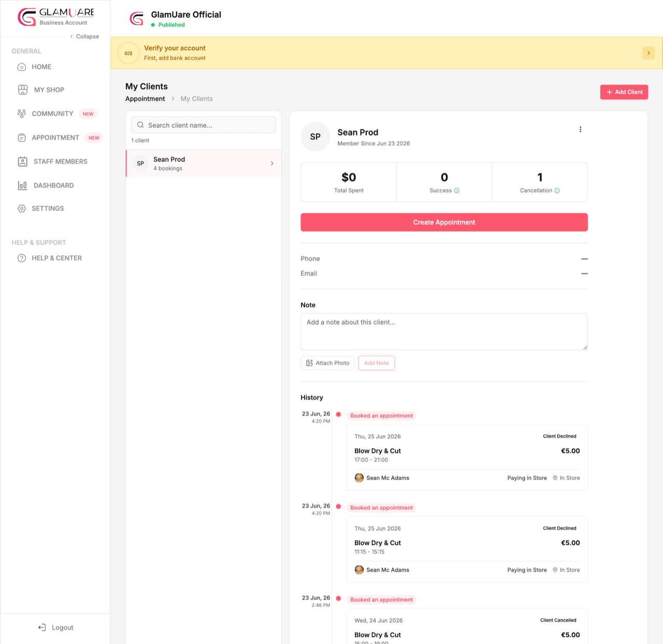The height and width of the screenshot is (644, 663).
Task: Click the resize handle of the note textarea
Action: (585, 347)
